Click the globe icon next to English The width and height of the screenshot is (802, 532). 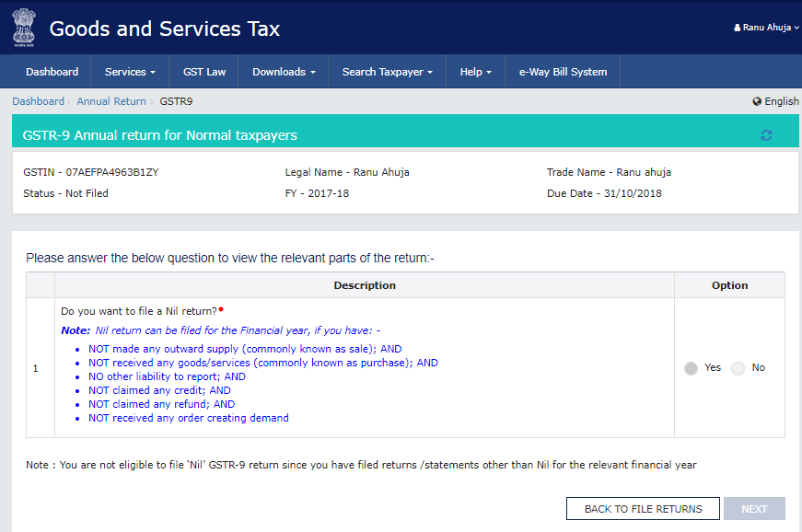[757, 101]
